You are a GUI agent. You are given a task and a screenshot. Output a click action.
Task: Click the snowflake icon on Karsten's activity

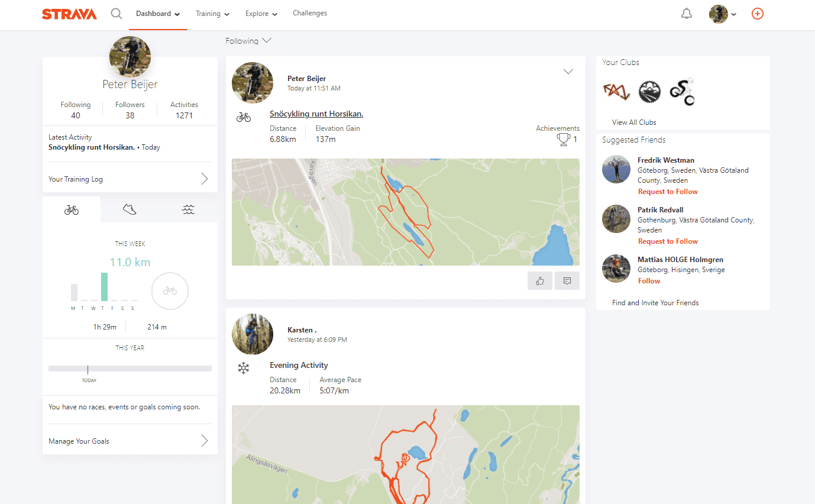(244, 368)
